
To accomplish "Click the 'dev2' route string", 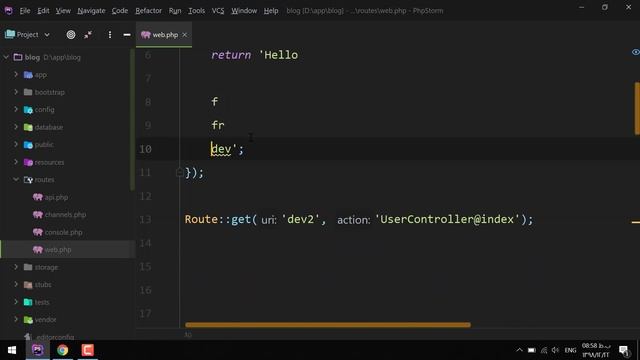I will point(301,219).
